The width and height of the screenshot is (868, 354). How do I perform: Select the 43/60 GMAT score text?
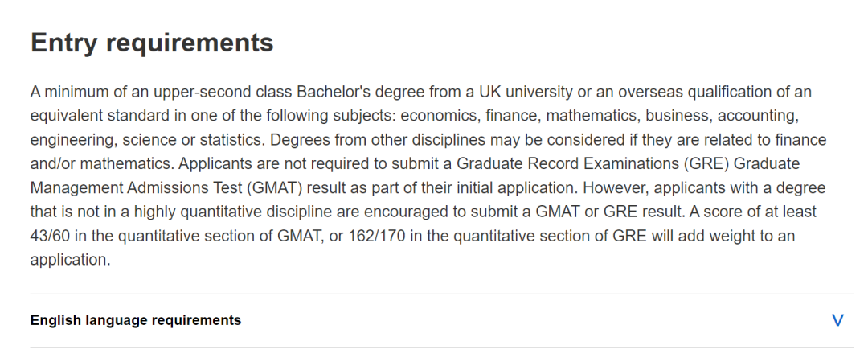(50, 236)
